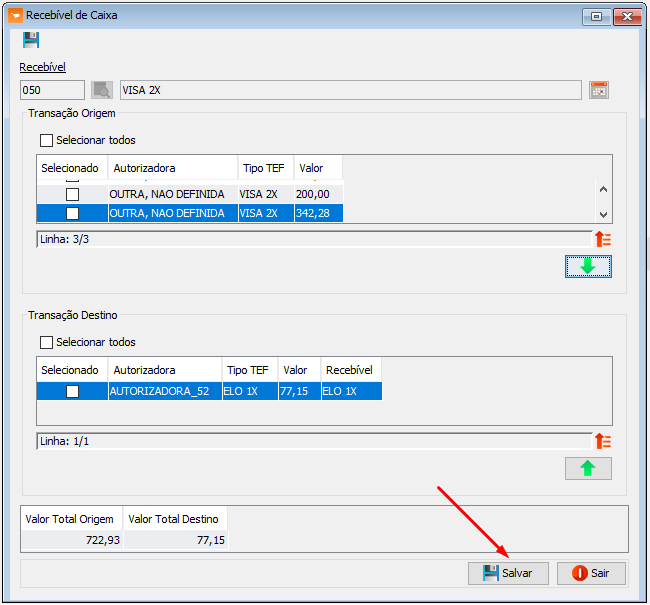Tick the AUTORIZADORA_52 row checkbox
Image resolution: width=650 pixels, height=605 pixels.
pyautogui.click(x=72, y=392)
